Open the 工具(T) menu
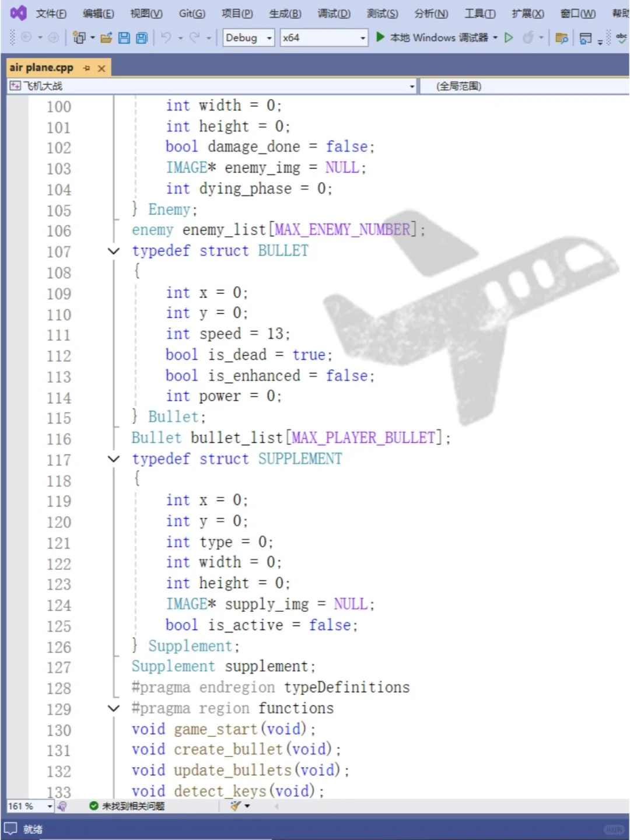The image size is (630, 840). pos(480,13)
